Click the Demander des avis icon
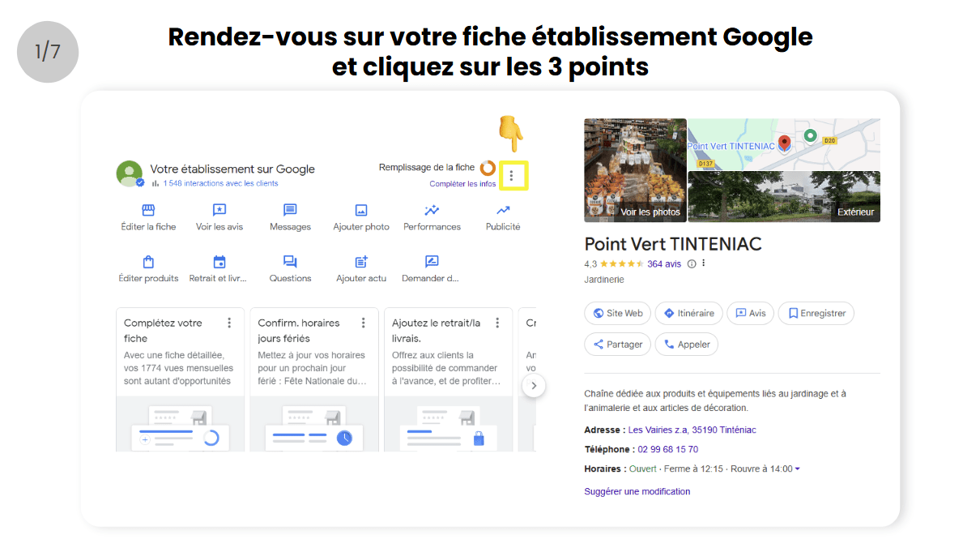 tap(432, 262)
